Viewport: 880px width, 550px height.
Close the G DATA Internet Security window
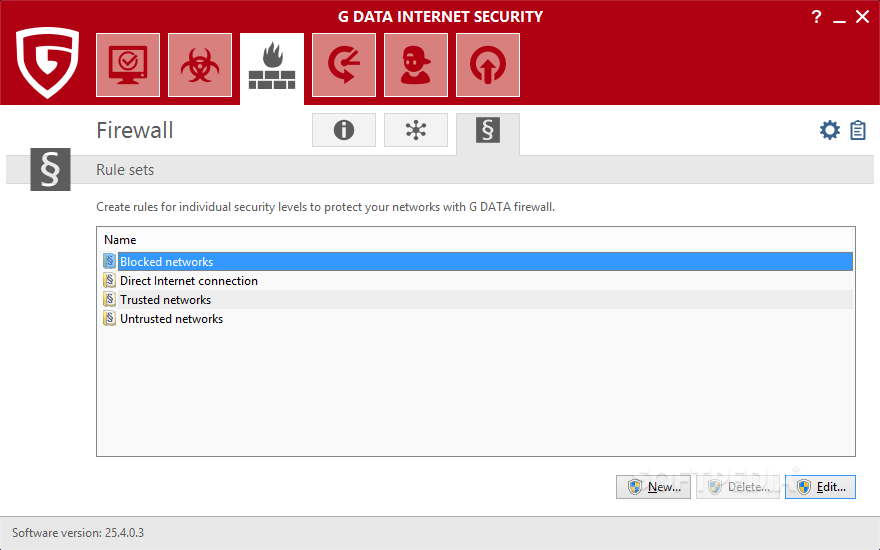click(863, 17)
